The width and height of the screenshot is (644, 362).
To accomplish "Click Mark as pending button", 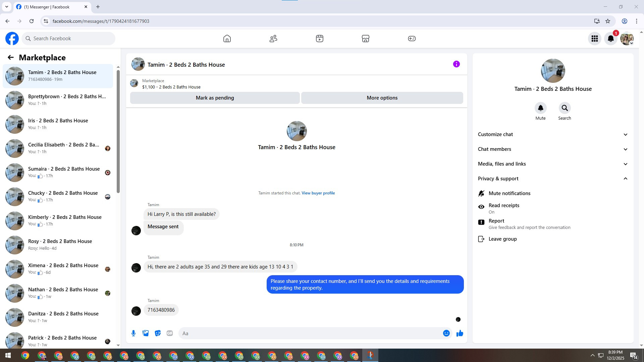I will click(x=215, y=98).
